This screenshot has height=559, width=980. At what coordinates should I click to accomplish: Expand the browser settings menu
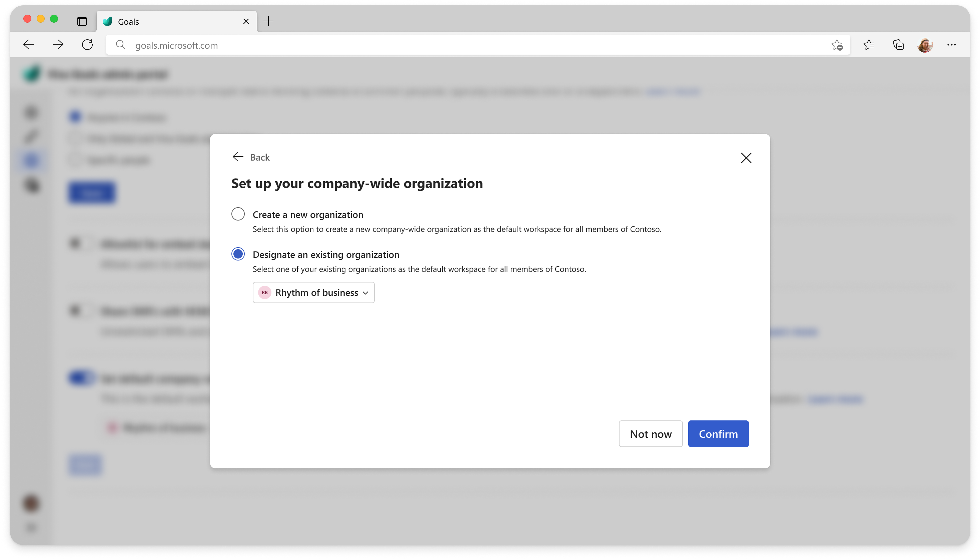pos(952,44)
